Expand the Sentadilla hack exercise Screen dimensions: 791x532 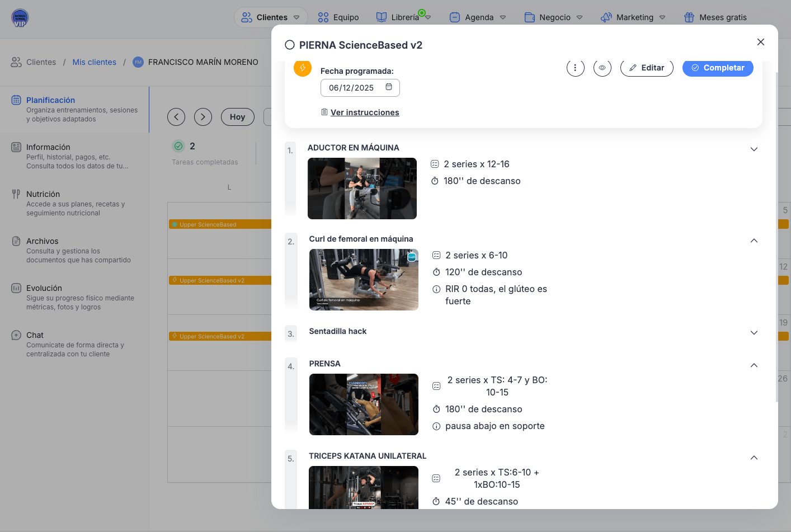click(754, 333)
